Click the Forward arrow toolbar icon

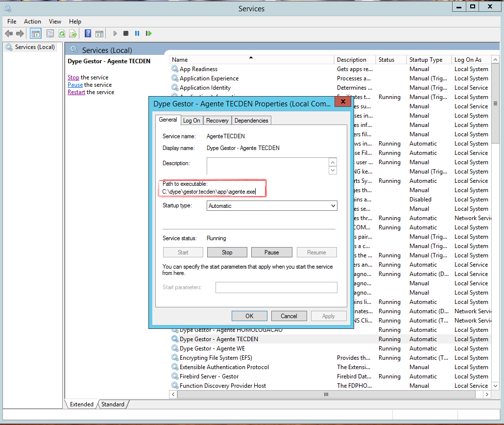point(20,33)
